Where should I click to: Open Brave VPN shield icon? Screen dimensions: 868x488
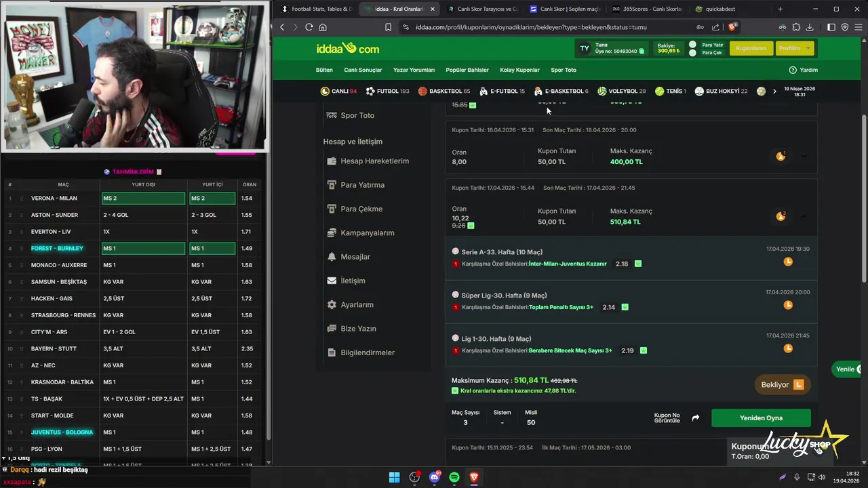point(845,27)
